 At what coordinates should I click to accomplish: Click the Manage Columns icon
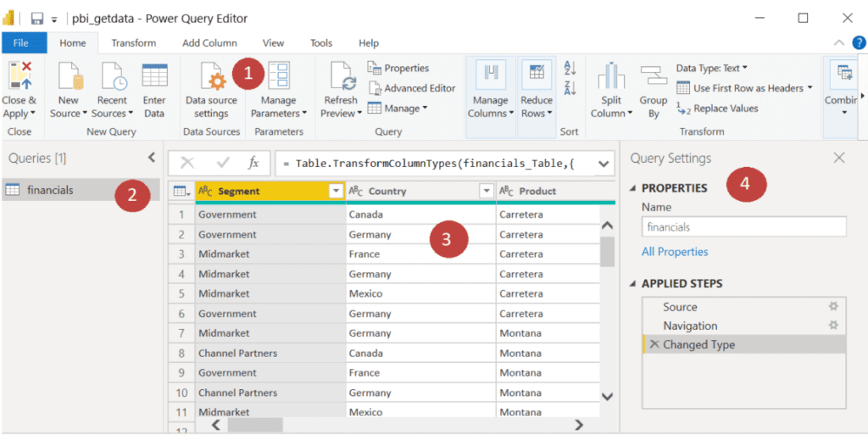(x=491, y=73)
